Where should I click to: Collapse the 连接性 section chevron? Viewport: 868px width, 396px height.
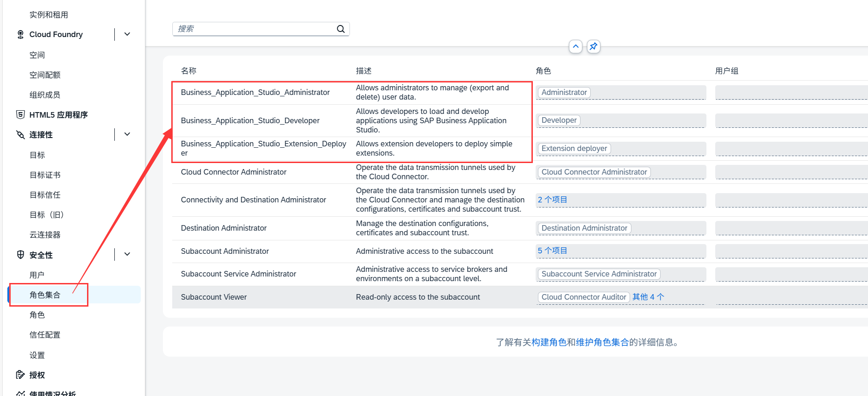click(127, 134)
